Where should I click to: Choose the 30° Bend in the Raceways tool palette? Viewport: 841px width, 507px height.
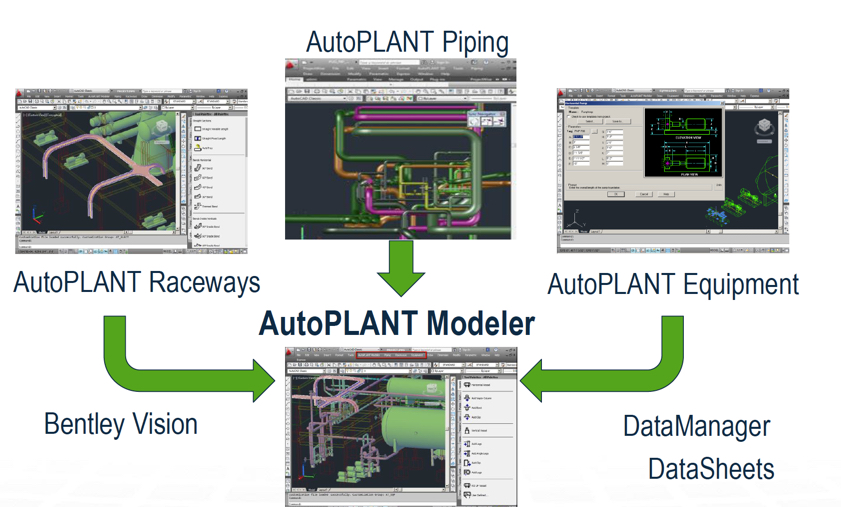(x=203, y=196)
